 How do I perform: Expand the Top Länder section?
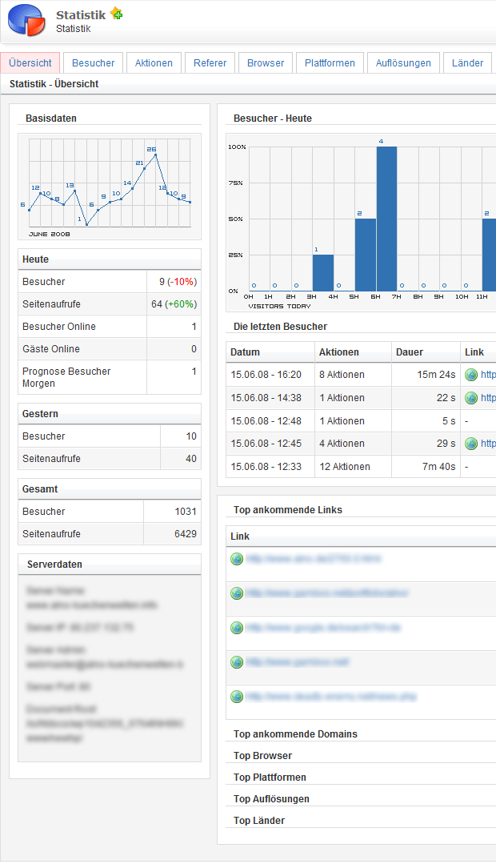click(x=259, y=821)
